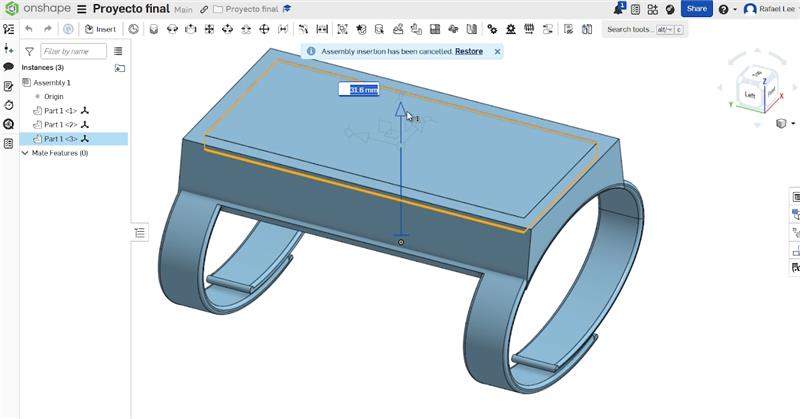This screenshot has width=800, height=419.
Task: Click the Restore link in the notification
Action: coord(469,51)
